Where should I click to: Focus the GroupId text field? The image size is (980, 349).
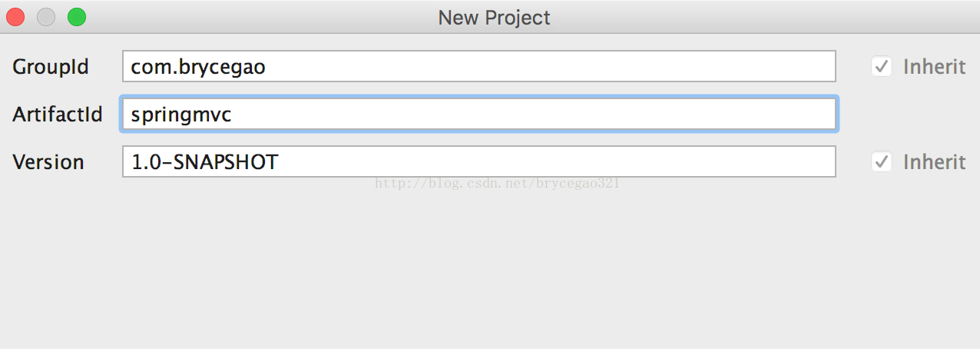pos(478,66)
